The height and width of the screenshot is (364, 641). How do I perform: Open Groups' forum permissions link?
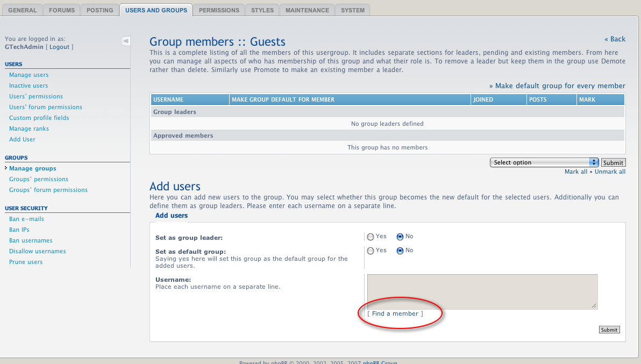coord(48,190)
